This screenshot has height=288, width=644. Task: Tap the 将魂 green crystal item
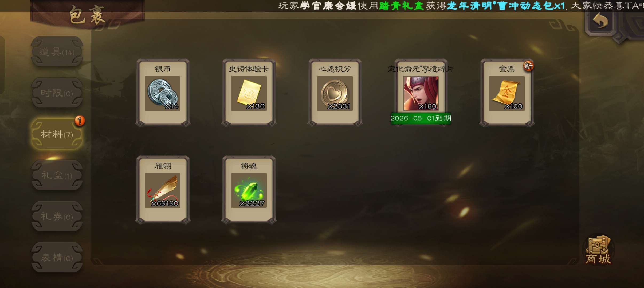(x=249, y=190)
